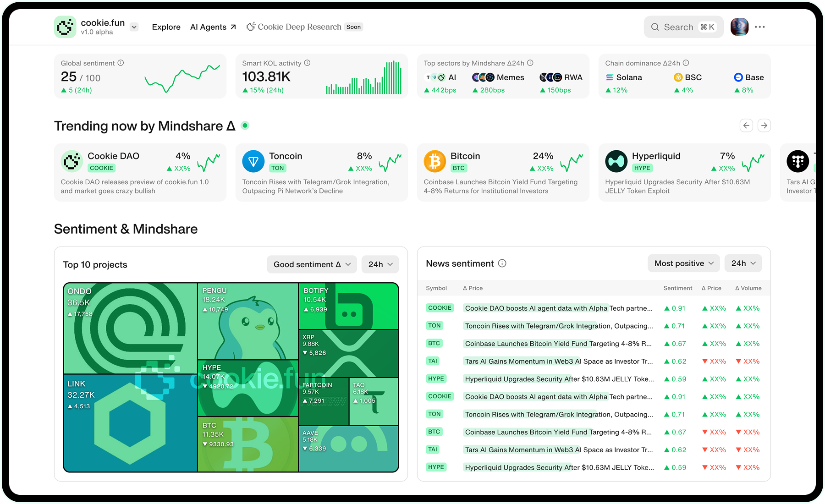
Task: Sort by the Δ Volume column header
Action: [x=748, y=288]
